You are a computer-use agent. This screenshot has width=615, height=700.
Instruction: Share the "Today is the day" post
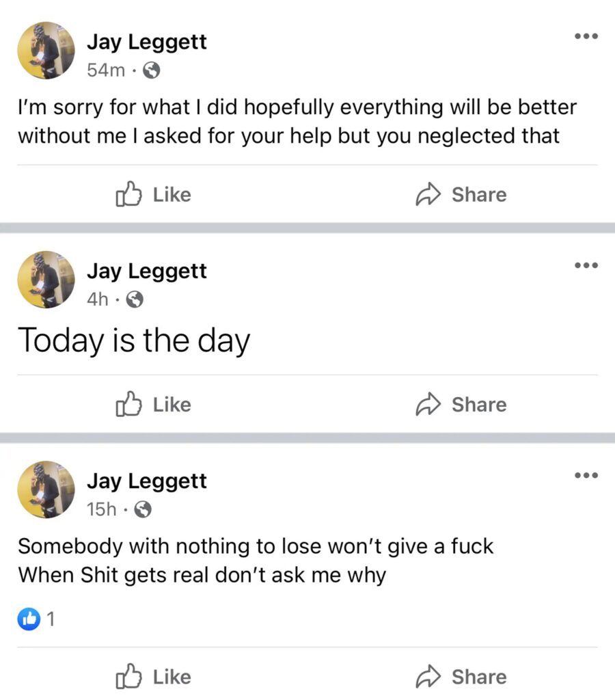coord(461,405)
